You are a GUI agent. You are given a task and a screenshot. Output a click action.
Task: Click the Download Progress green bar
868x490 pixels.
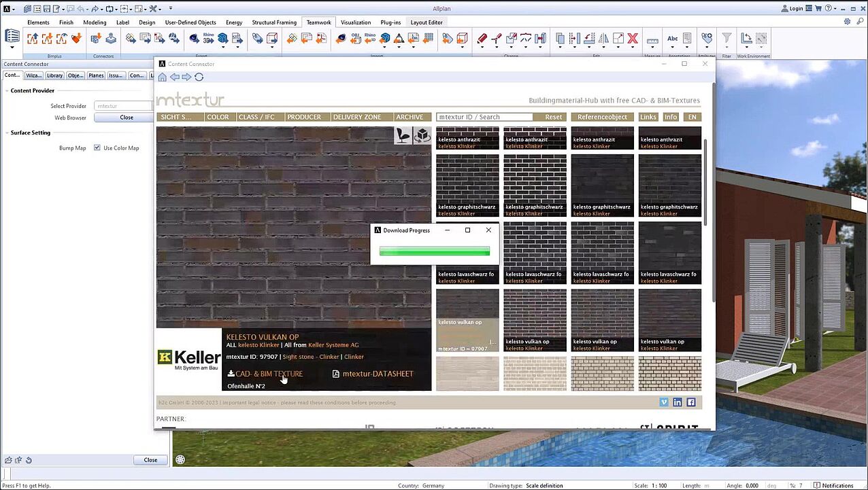click(434, 251)
